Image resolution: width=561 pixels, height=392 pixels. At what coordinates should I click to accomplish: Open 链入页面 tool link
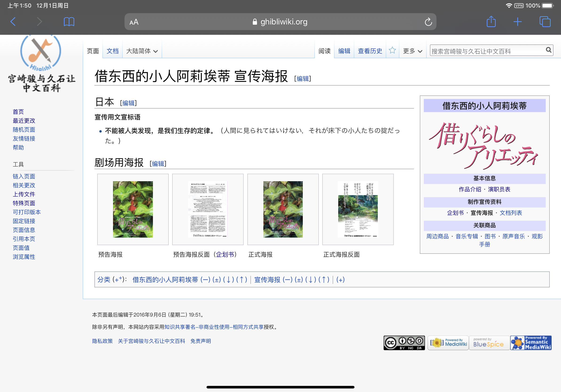[24, 176]
